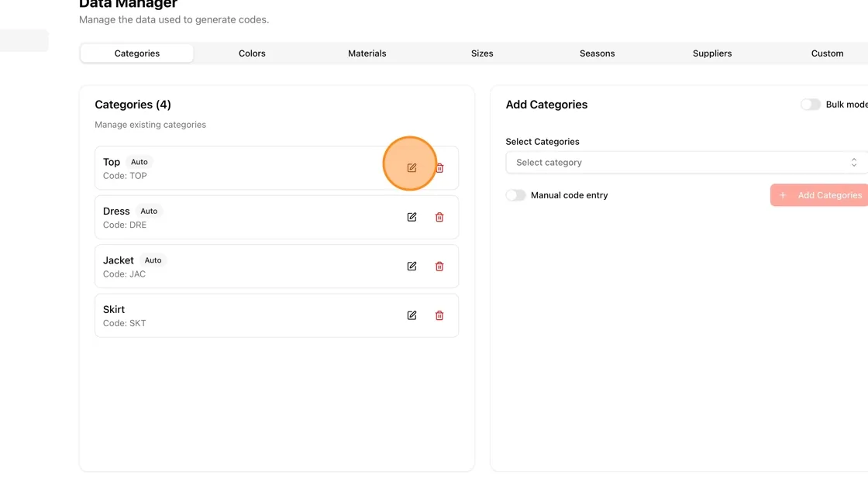Edit the Top category
Image resolution: width=868 pixels, height=485 pixels.
(412, 168)
